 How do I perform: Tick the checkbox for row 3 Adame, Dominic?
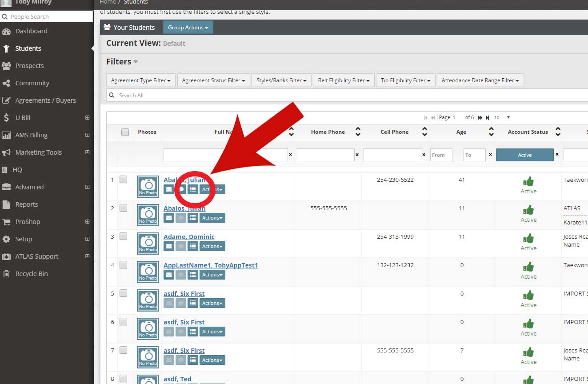tap(123, 236)
